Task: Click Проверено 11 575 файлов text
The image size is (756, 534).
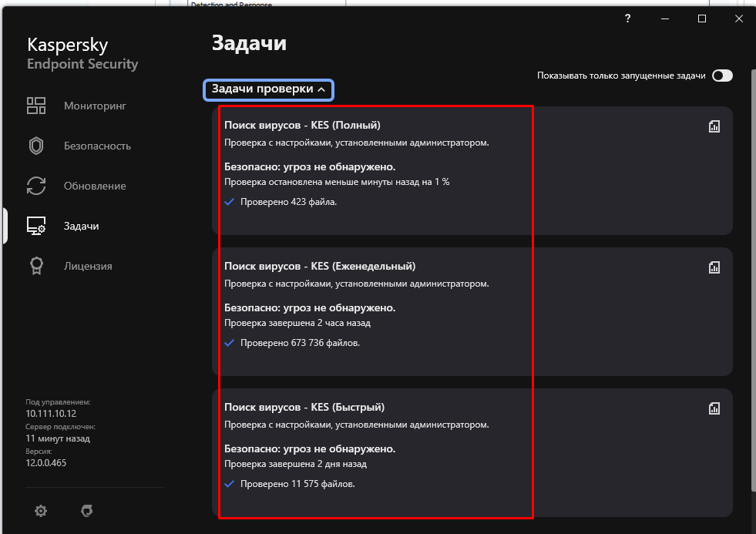Action: tap(297, 484)
